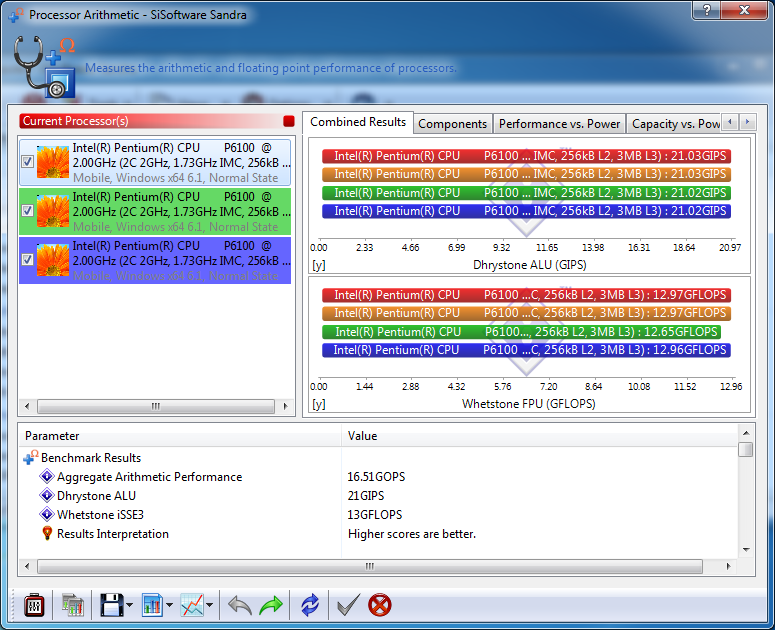
Task: Click green Dhrystone bar showing 21.02GIPS
Action: (526, 193)
